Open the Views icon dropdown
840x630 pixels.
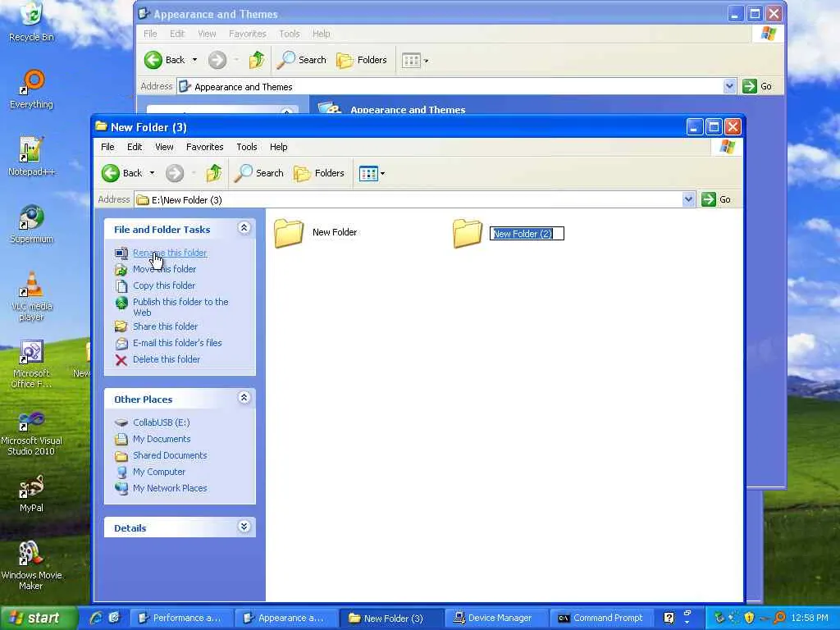(372, 174)
